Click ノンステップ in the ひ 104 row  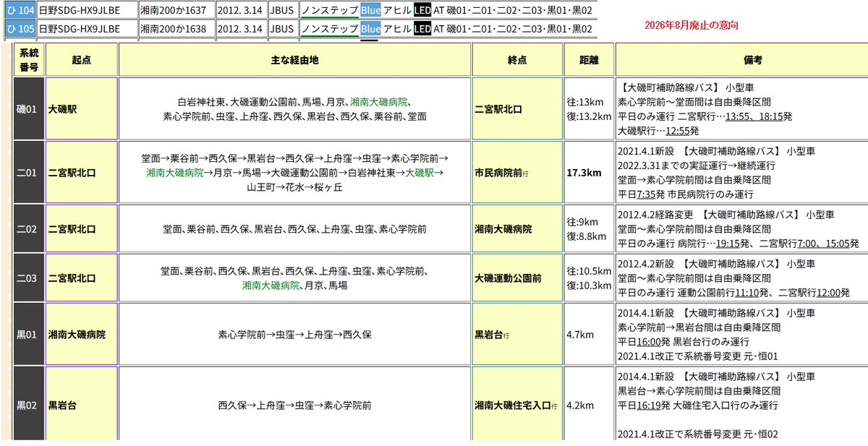(329, 10)
